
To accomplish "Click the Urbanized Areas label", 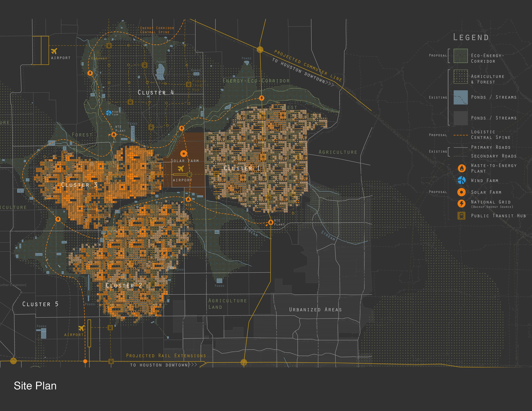I will [315, 309].
